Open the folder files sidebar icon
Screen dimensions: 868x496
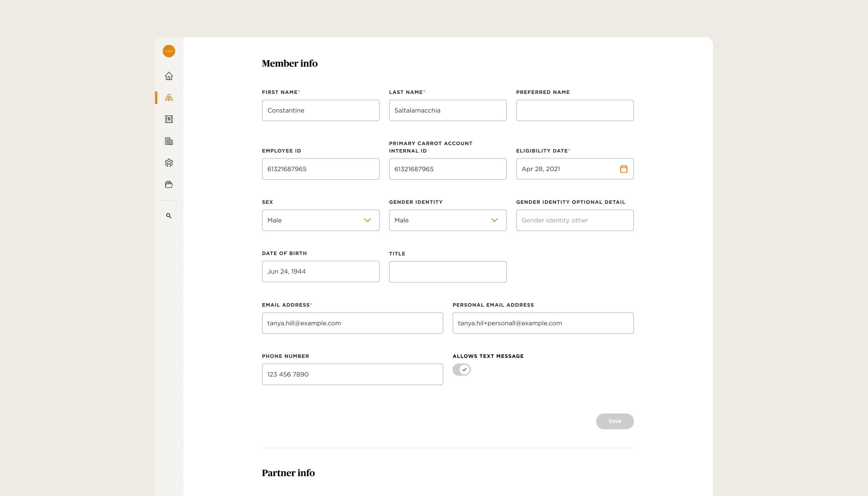pyautogui.click(x=169, y=184)
